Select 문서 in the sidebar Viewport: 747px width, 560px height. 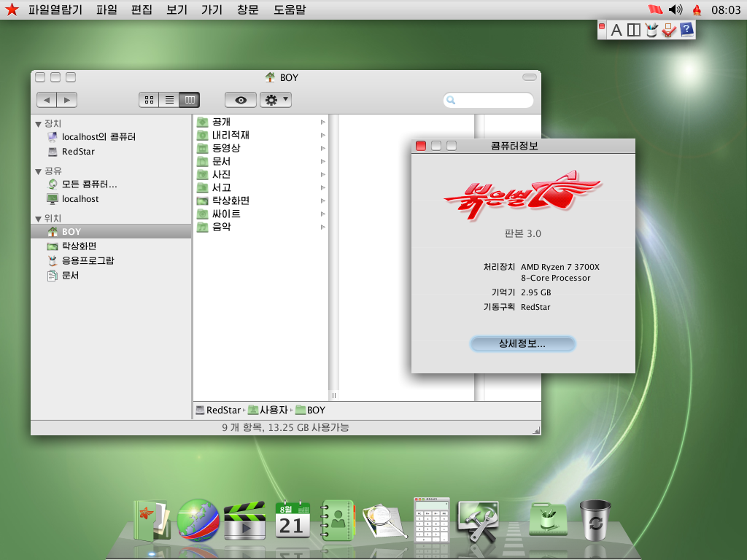[111, 275]
